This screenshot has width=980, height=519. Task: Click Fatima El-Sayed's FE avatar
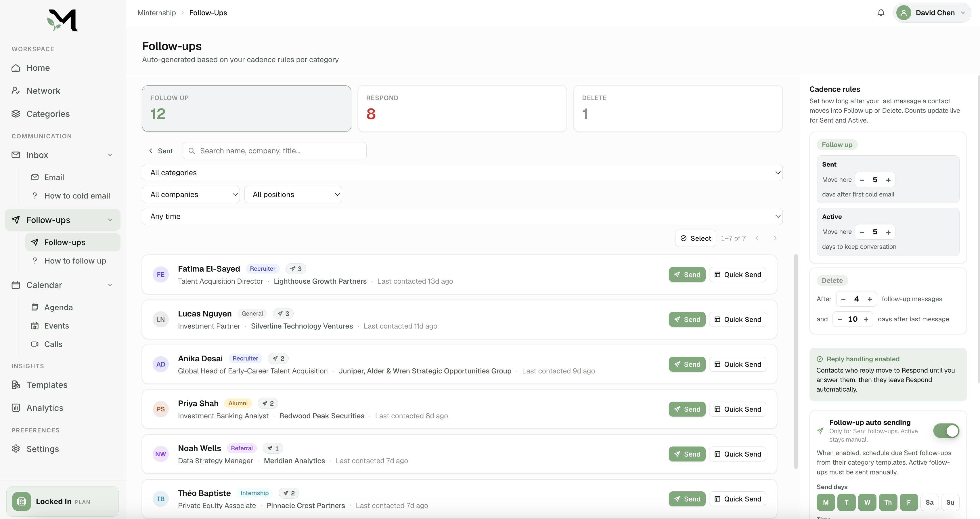160,274
